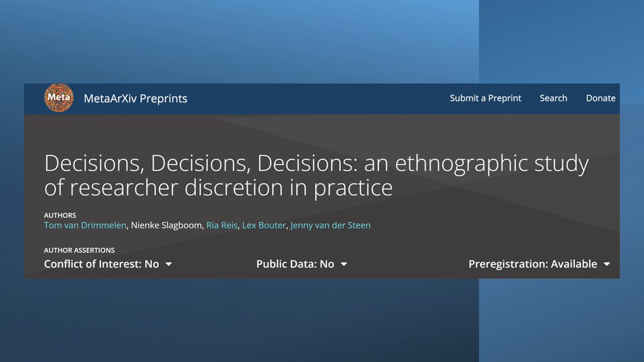Open the MetaArXiv Preprints home link
Screen dimensions: 644x362
(x=136, y=99)
